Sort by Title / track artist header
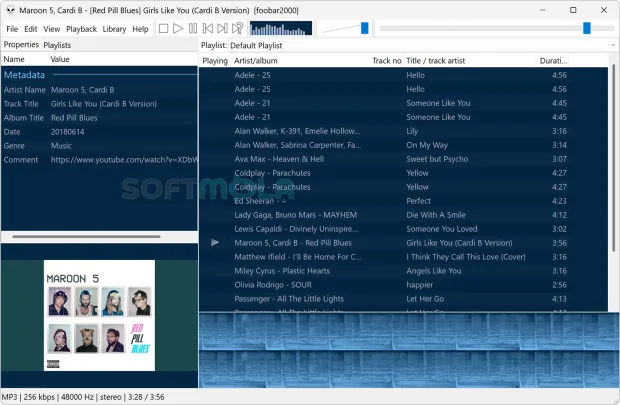Image resolution: width=620 pixels, height=405 pixels. click(x=471, y=61)
